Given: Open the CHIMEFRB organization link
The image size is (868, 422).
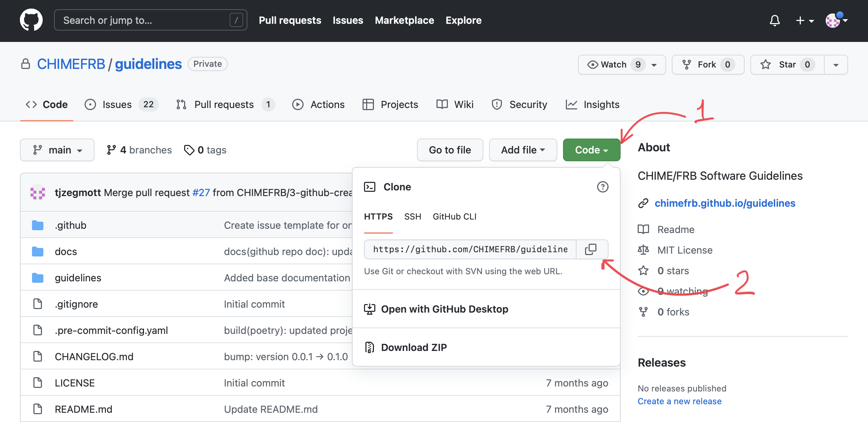Looking at the screenshot, I should [x=71, y=64].
